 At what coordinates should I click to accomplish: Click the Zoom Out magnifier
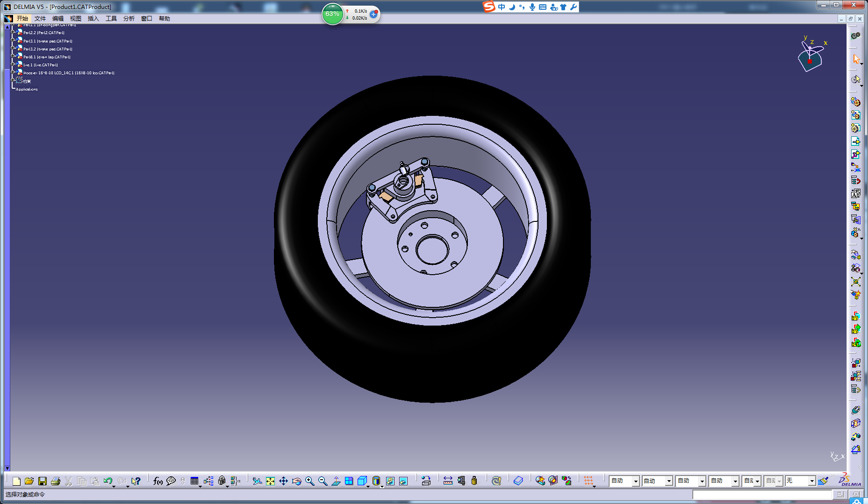(x=323, y=481)
